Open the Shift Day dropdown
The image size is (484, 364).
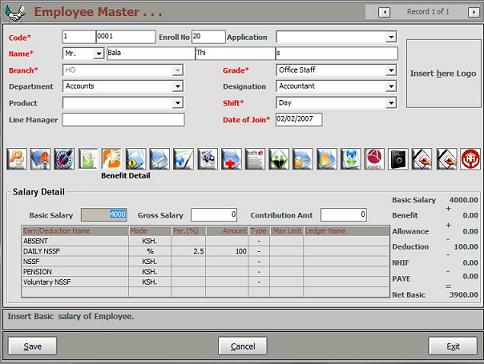tap(391, 103)
